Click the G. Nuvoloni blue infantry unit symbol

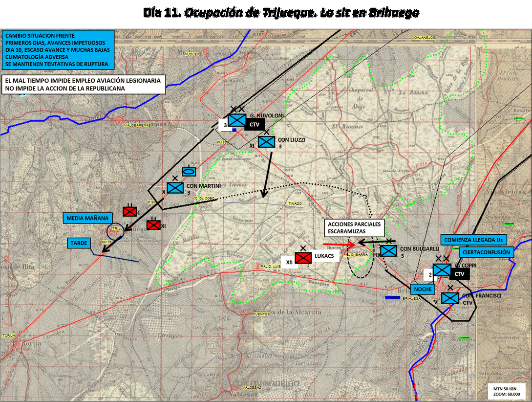237,120
